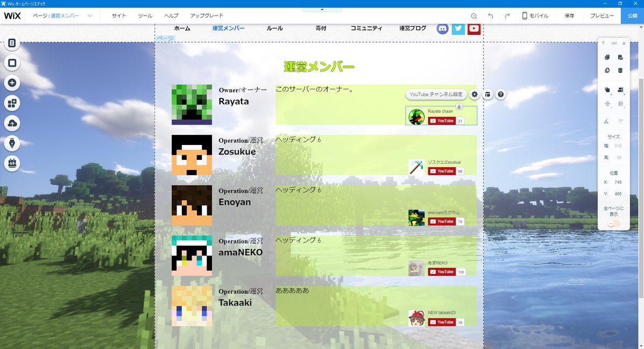Toggle Show on all pages switch
Image resolution: width=644 pixels, height=349 pixels.
tap(614, 223)
